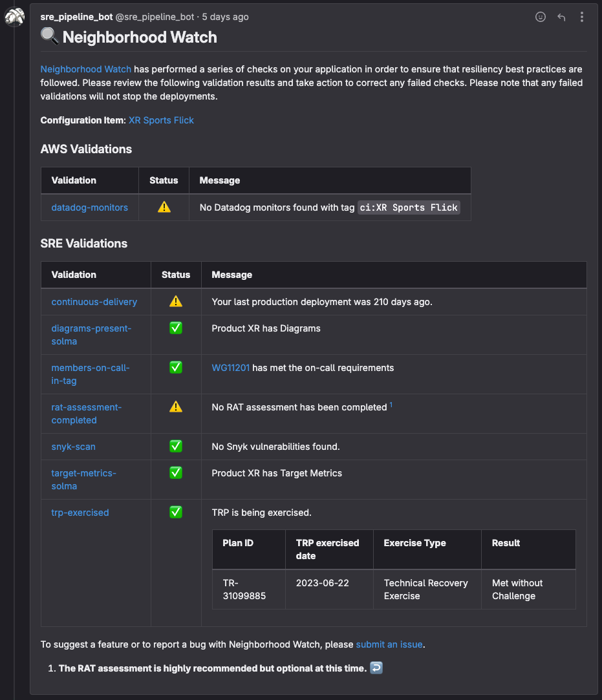Click footnote reference 1 superscript
602x700 pixels.
391,405
